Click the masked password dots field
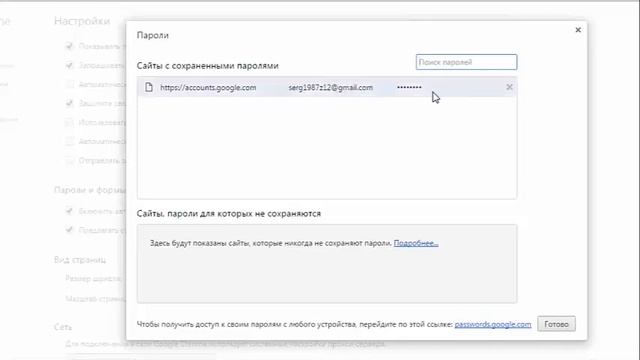The image size is (640, 360). tap(409, 87)
